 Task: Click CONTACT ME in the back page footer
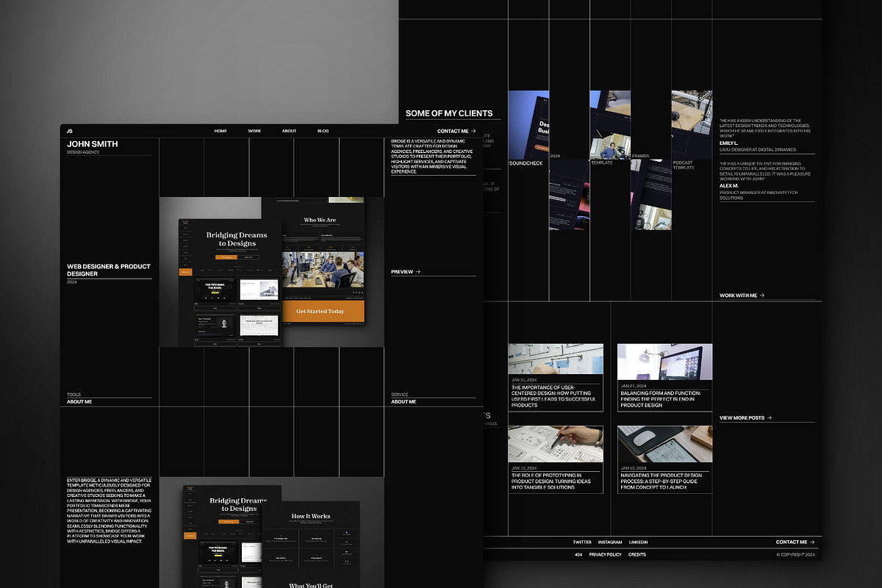click(795, 542)
